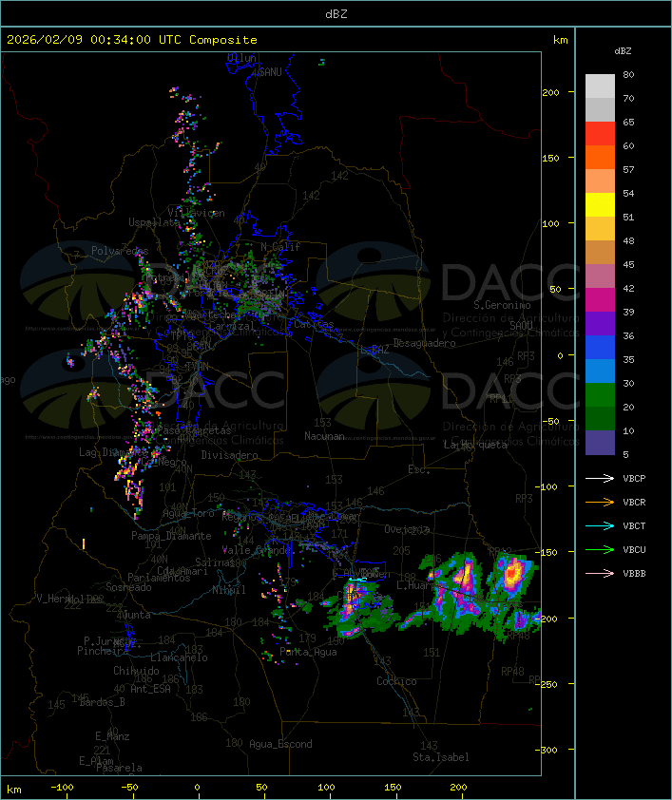This screenshot has height=800, width=672.
Task: Click the 150 tick on the vertical axis
Action: [550, 158]
